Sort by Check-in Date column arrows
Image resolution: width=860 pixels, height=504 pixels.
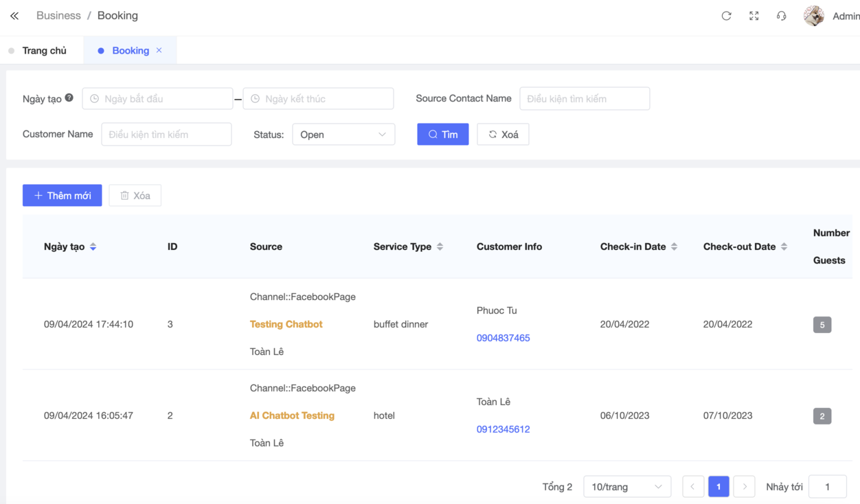(675, 247)
